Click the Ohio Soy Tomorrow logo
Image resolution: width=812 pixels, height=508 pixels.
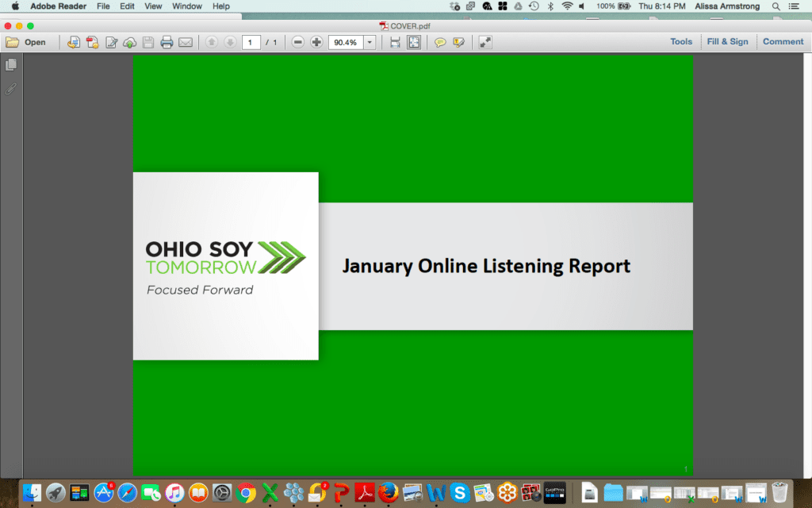225,267
